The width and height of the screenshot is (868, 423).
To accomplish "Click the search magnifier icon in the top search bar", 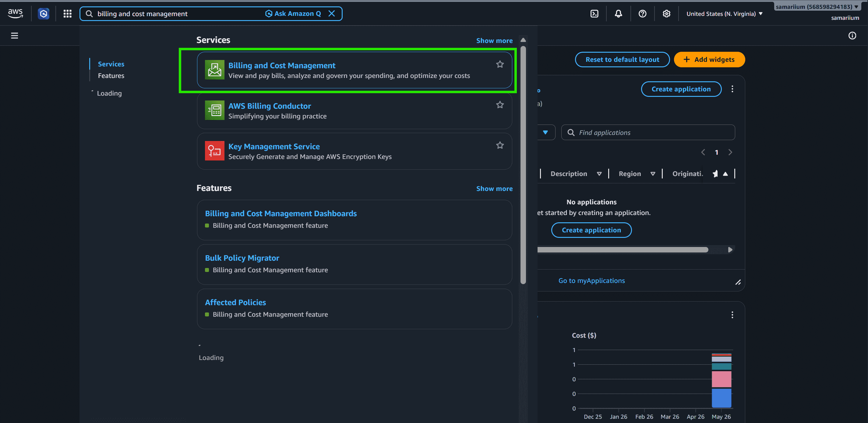I will tap(89, 14).
